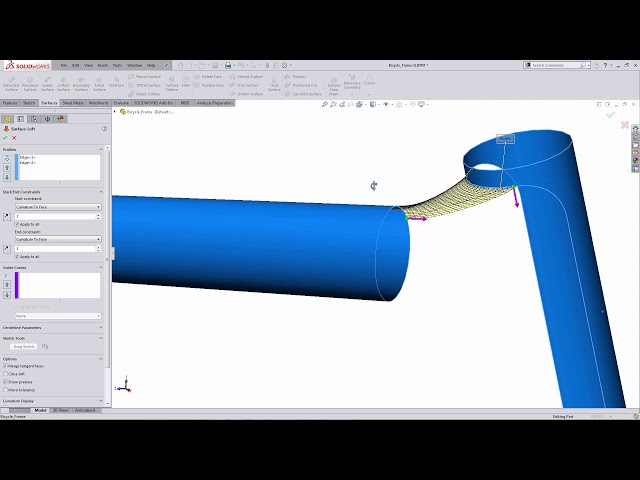Collapse the Sketch Tools section
This screenshot has width=640, height=480.
click(101, 338)
